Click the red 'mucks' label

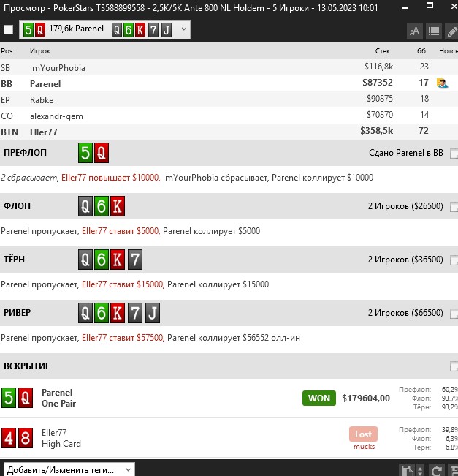(x=365, y=447)
